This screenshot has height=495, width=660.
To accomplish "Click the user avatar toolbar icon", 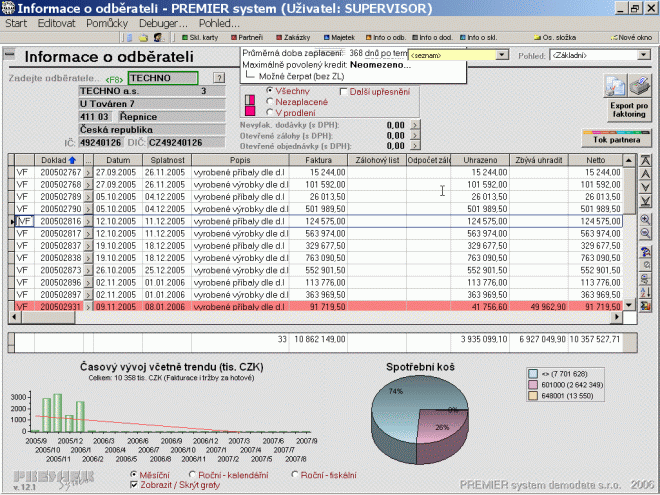I will pyautogui.click(x=159, y=37).
